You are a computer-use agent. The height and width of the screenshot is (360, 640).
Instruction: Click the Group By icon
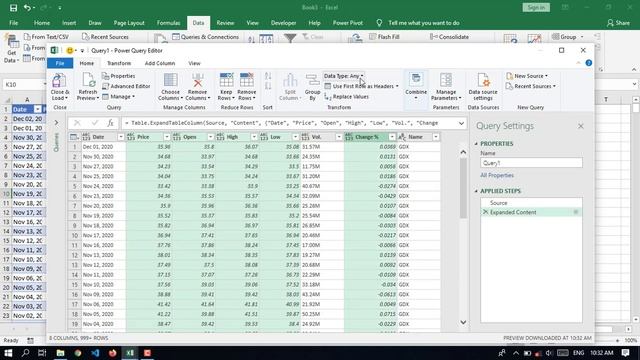(313, 80)
